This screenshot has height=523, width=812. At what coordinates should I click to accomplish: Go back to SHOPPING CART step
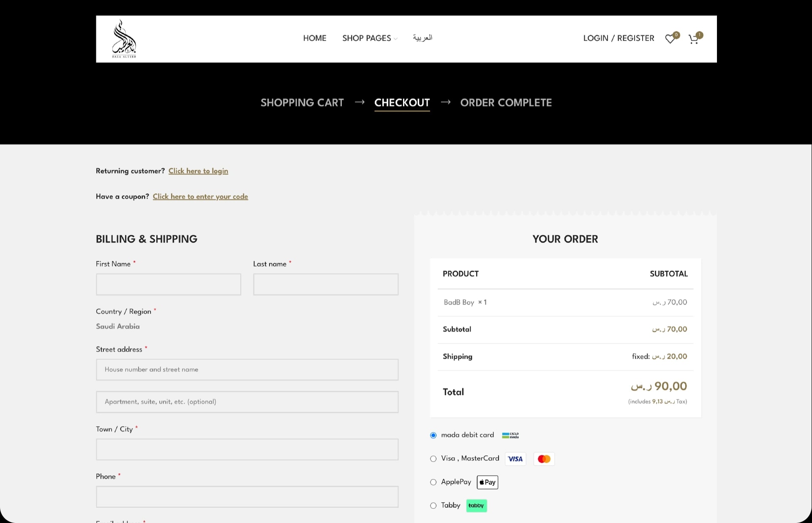pos(302,103)
